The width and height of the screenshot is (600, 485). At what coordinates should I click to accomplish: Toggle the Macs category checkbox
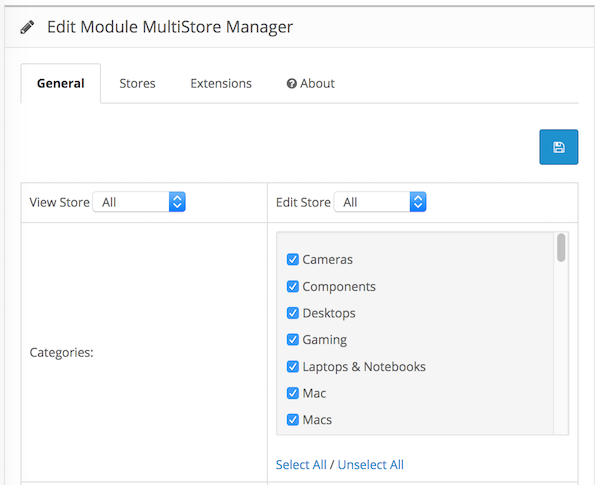click(293, 420)
